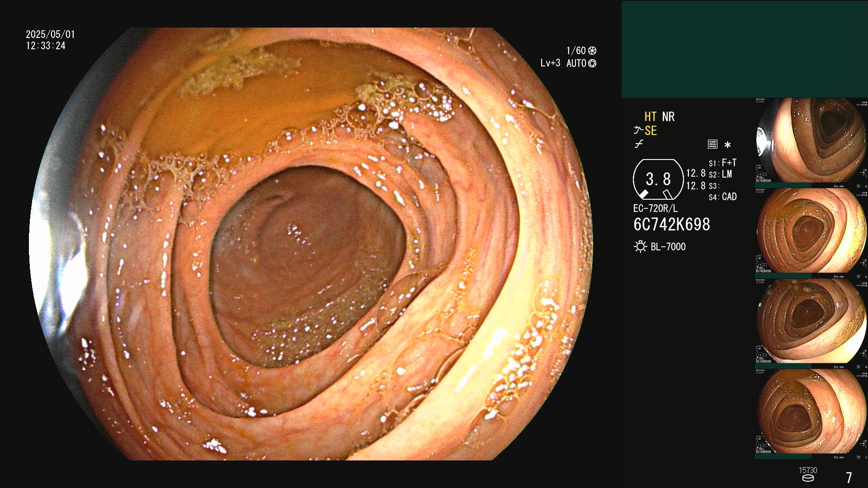Click the AUTO exposure mode text
Image resolution: width=868 pixels, height=488 pixels.
click(x=576, y=63)
